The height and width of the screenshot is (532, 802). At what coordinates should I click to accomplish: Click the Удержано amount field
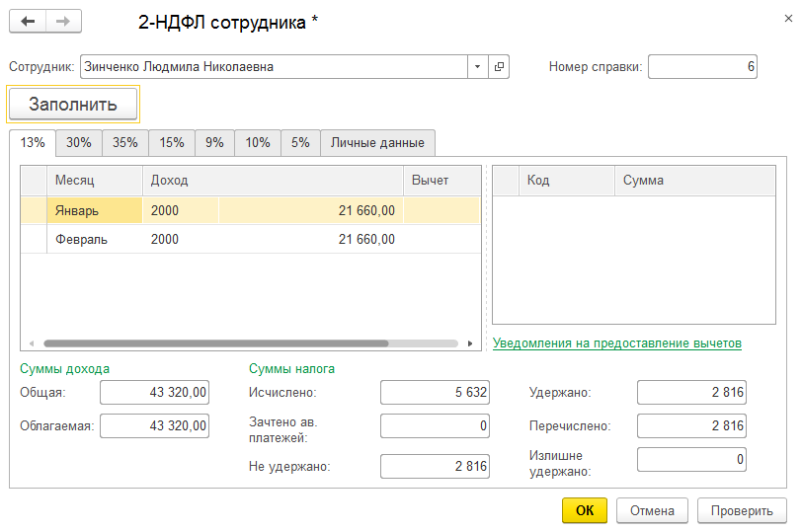(x=690, y=393)
